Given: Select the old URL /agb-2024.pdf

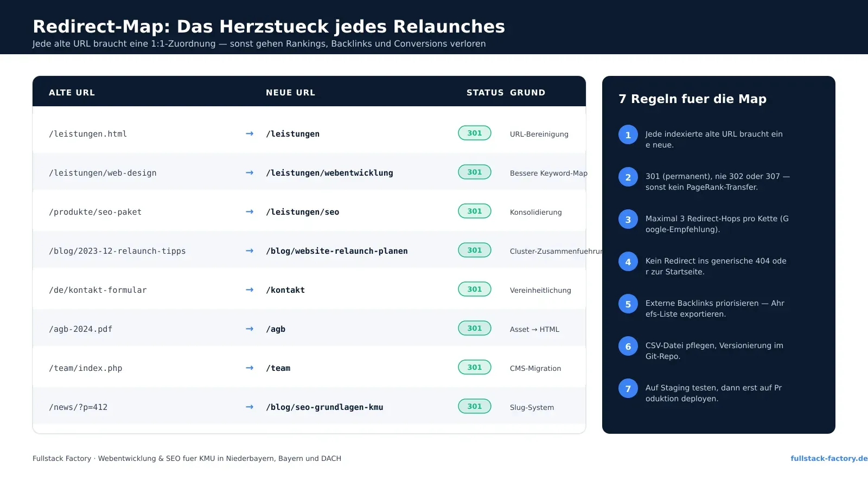Looking at the screenshot, I should tap(80, 329).
